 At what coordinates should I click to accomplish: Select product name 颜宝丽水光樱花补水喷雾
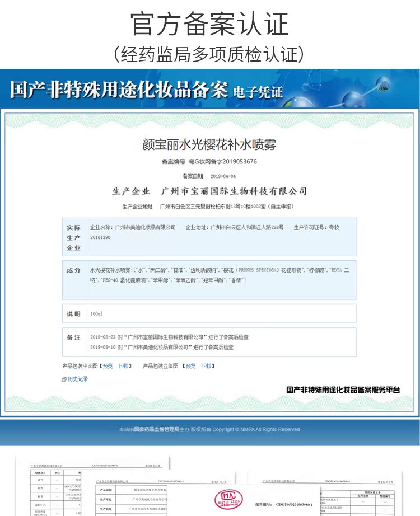coord(209,144)
